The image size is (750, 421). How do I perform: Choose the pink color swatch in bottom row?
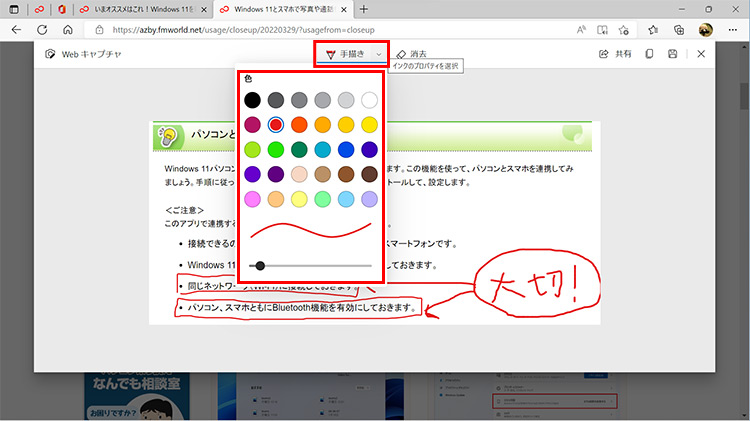tap(253, 199)
